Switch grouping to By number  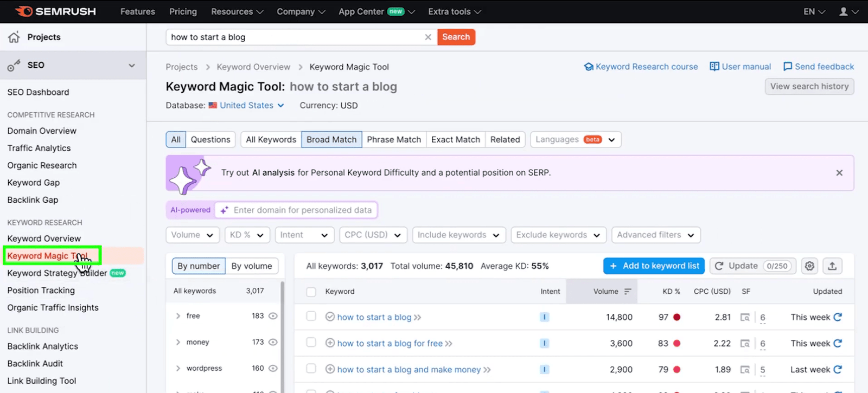199,266
